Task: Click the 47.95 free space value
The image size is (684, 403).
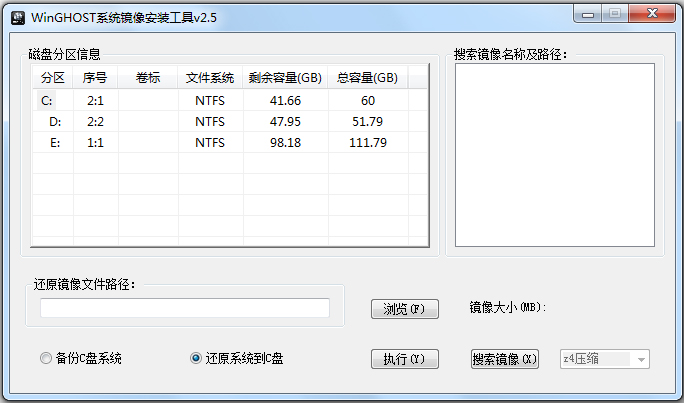Action: pos(285,121)
